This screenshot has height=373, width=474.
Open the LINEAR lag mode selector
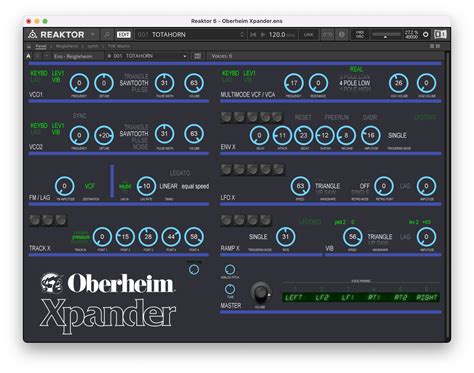pos(168,186)
